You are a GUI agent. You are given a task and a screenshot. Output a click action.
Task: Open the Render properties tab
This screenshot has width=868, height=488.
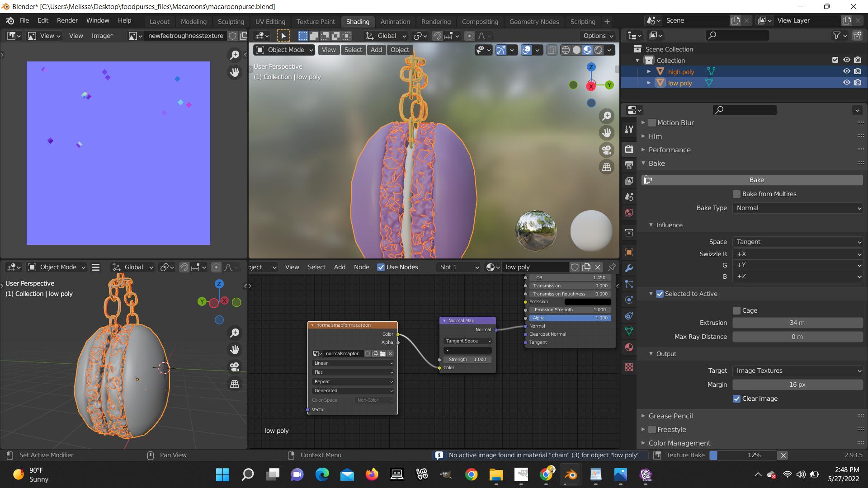[x=629, y=149]
